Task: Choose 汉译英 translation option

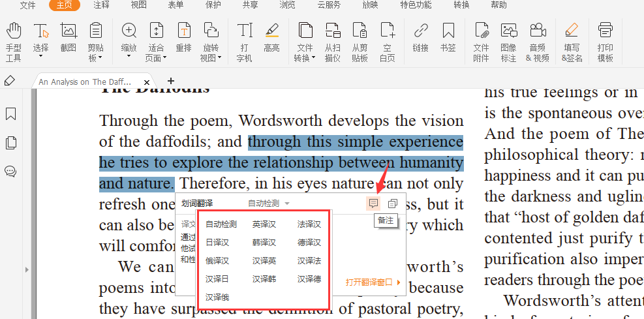Action: pos(264,261)
